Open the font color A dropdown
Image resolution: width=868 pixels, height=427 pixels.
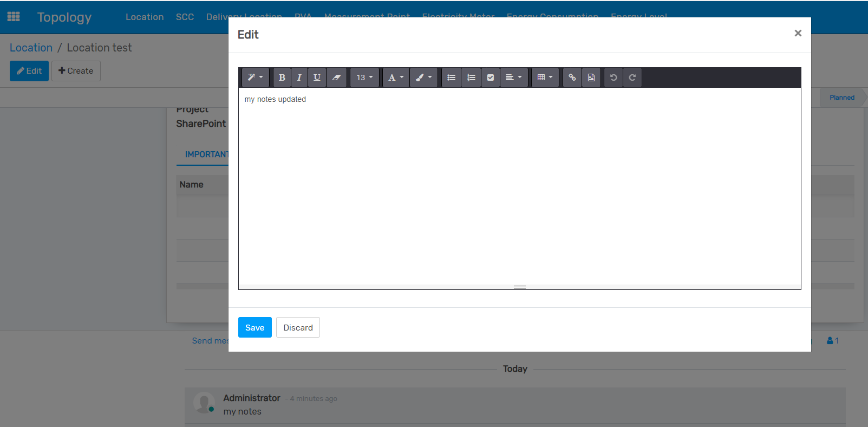[396, 77]
